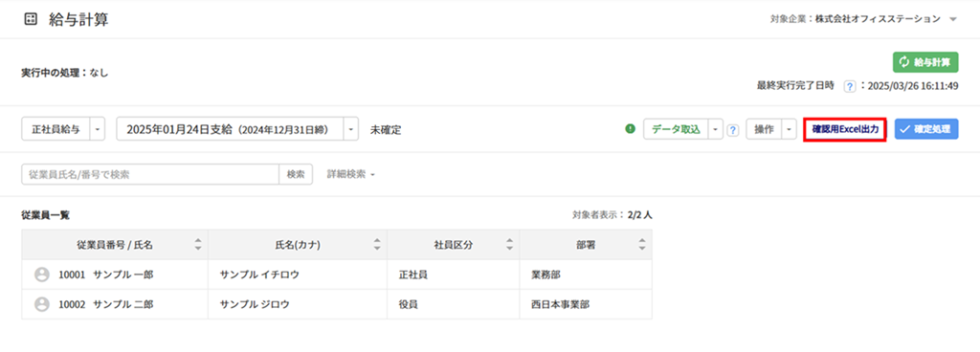Open the 対象企業 company selector dropdown
This screenshot has width=980, height=352.
pos(953,19)
